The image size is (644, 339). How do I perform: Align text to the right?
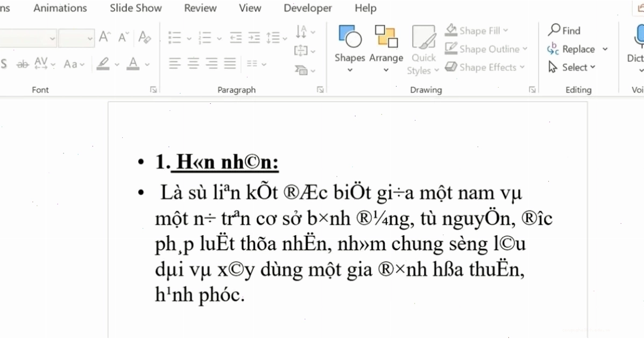pos(211,63)
